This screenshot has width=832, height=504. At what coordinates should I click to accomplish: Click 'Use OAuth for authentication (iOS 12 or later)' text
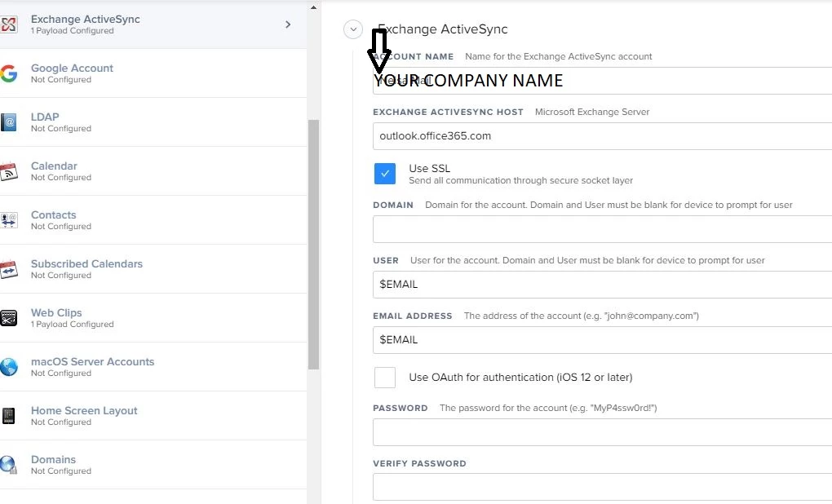[520, 378]
